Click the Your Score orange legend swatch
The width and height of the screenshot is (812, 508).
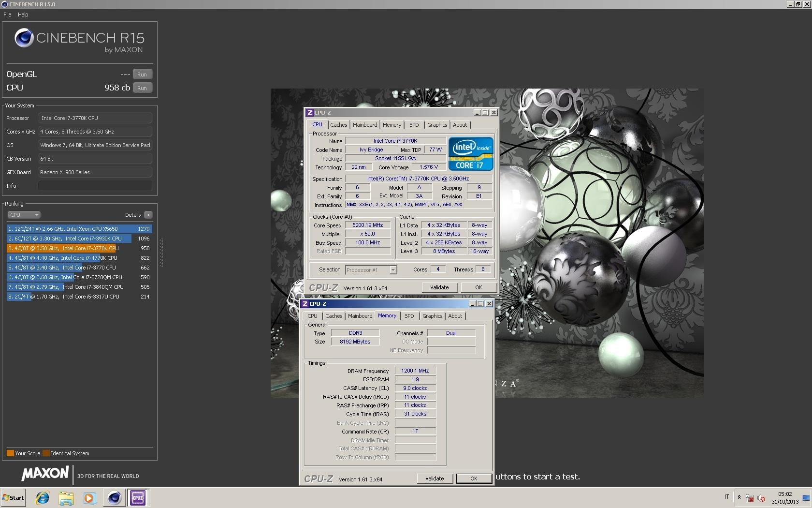coord(10,453)
